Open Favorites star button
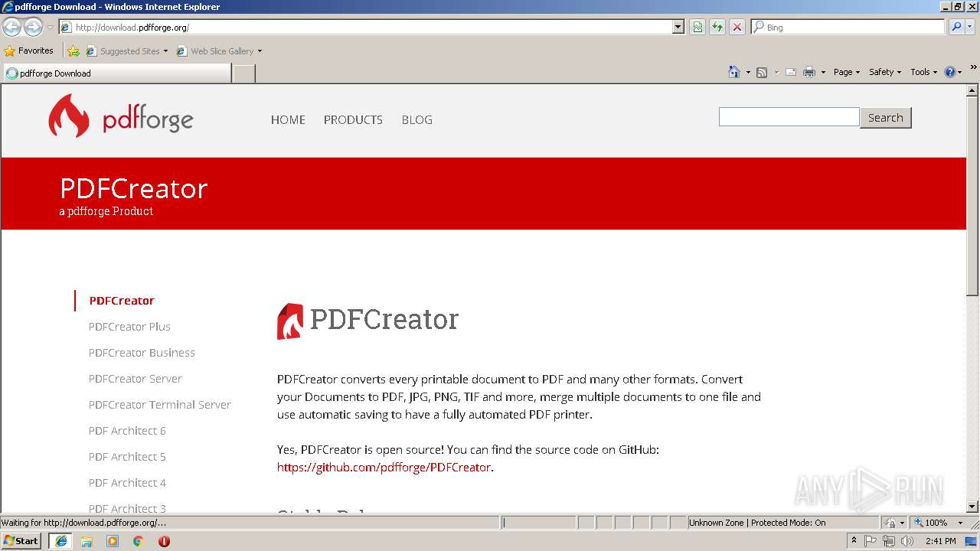Image resolution: width=980 pixels, height=551 pixels. pos(29,51)
